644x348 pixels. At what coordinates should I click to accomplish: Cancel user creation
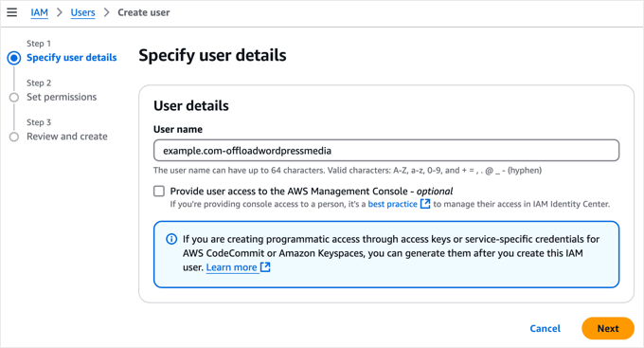coord(545,328)
